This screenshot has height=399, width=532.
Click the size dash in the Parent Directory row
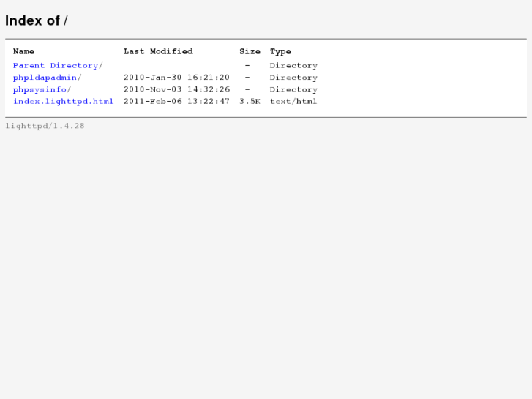(247, 66)
